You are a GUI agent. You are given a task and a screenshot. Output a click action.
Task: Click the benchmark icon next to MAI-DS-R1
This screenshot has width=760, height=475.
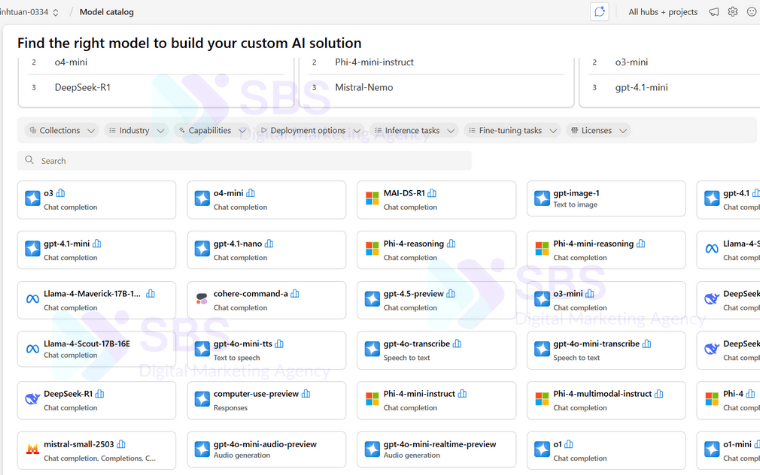pyautogui.click(x=432, y=193)
